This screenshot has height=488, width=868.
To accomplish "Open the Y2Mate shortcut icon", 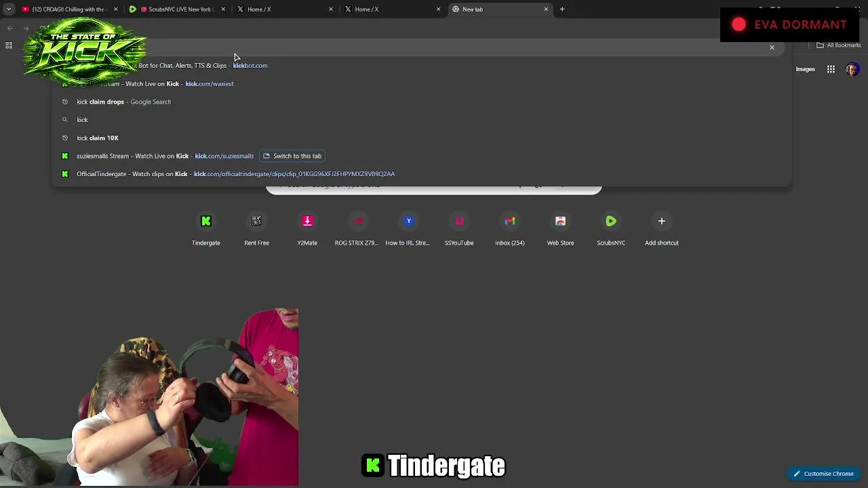I will pyautogui.click(x=307, y=221).
